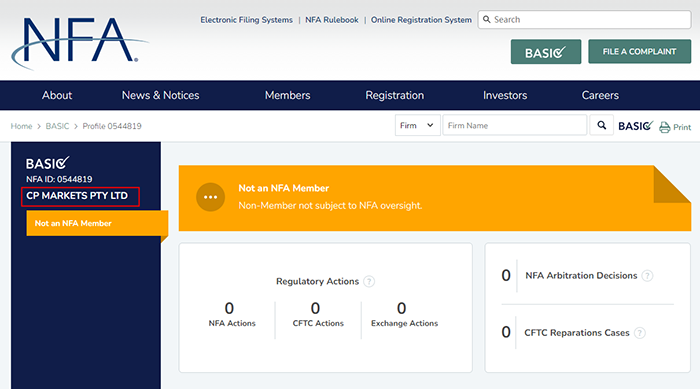Image resolution: width=700 pixels, height=389 pixels.
Task: Click the Non-Member not subject to NFA oversight text
Action: tap(330, 205)
